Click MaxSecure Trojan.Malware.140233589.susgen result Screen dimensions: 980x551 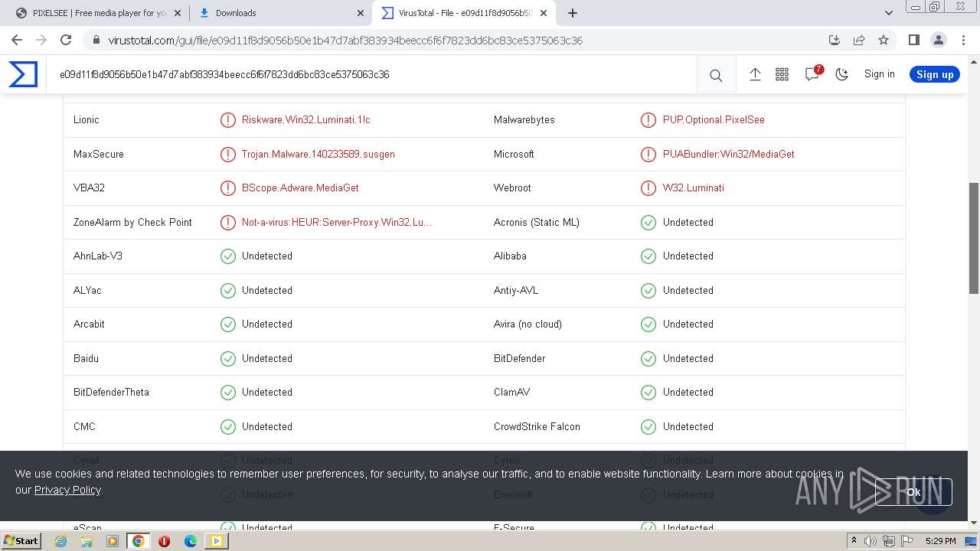click(318, 154)
